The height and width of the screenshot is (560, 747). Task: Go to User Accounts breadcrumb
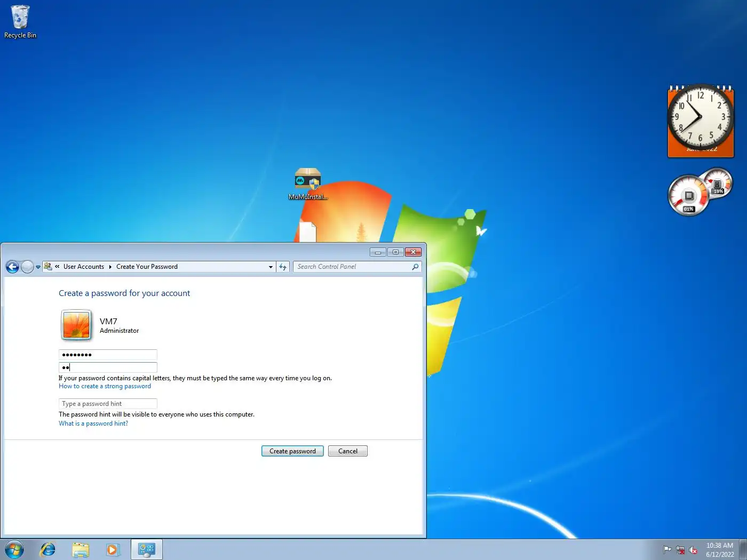84,266
